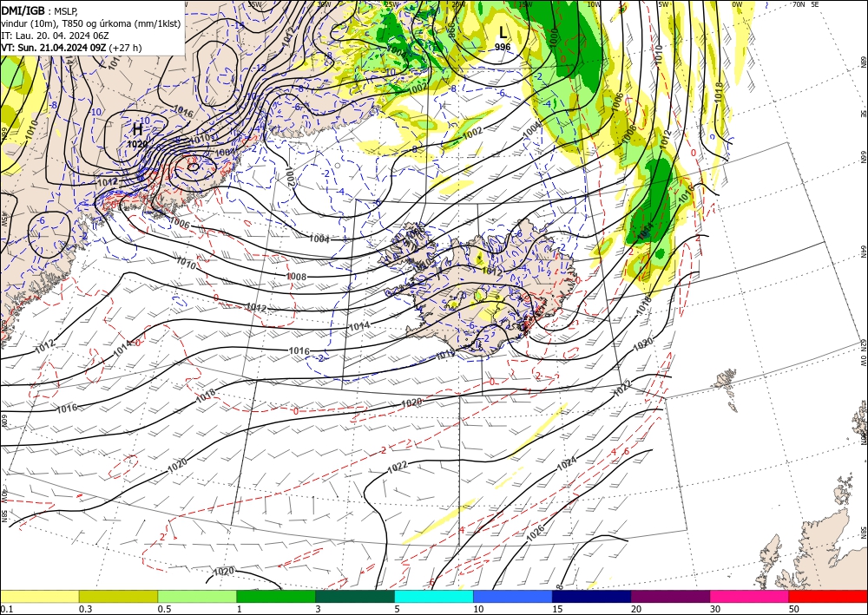868x615 pixels.
Task: Click the legend value 0.5
Action: point(164,609)
